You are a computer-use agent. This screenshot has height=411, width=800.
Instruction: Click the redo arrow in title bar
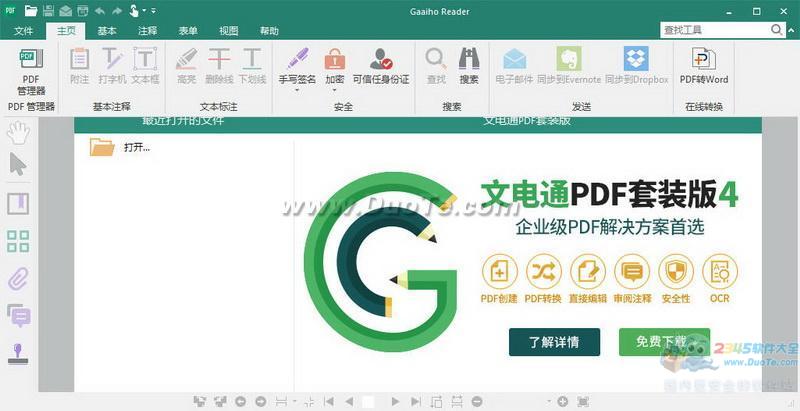click(117, 10)
